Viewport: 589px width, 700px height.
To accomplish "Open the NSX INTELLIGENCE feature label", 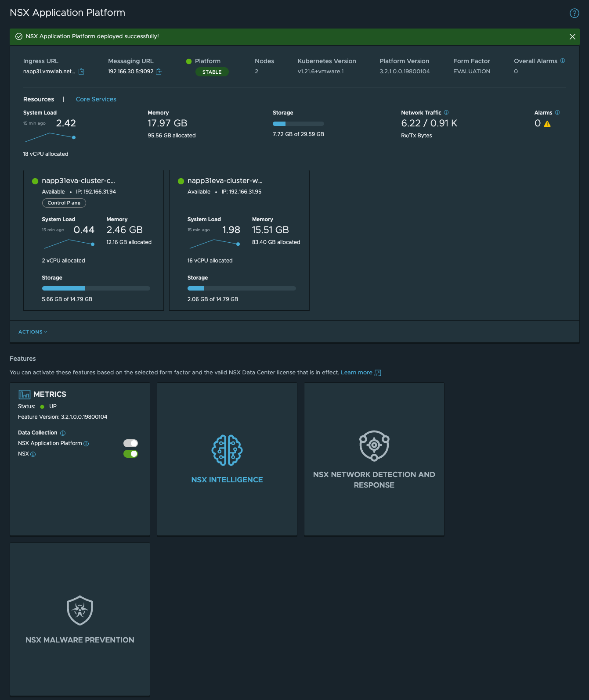I will (227, 480).
